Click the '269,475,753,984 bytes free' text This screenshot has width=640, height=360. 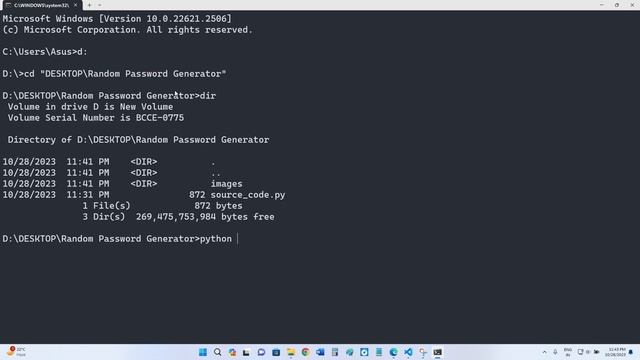(x=205, y=217)
